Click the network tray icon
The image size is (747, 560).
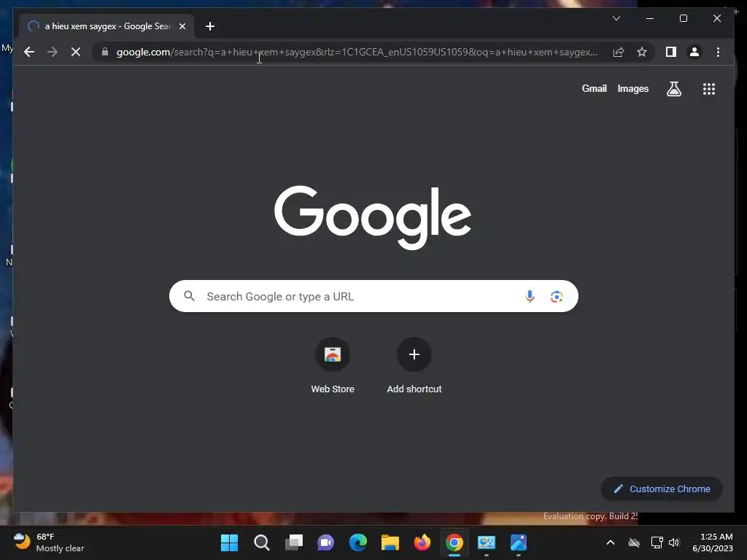pos(657,542)
